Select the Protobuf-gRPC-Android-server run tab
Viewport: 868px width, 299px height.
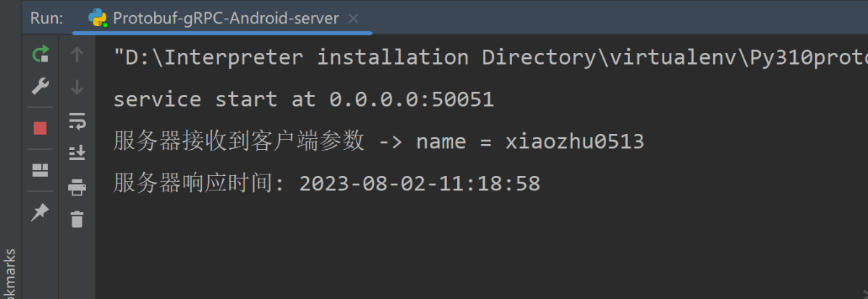(226, 19)
